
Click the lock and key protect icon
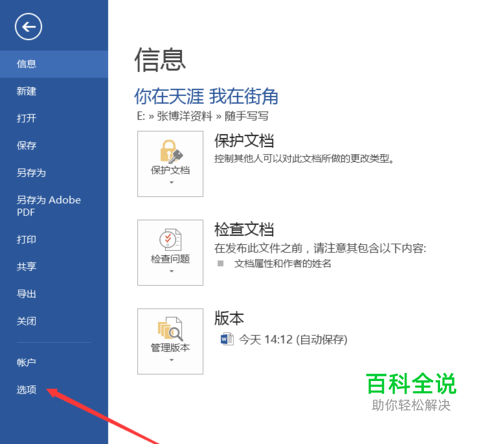tap(171, 152)
